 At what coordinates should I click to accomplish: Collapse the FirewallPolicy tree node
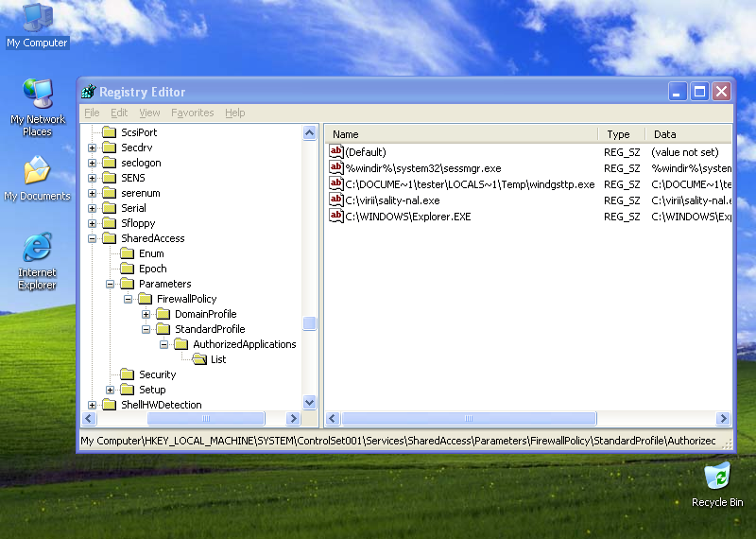128,299
